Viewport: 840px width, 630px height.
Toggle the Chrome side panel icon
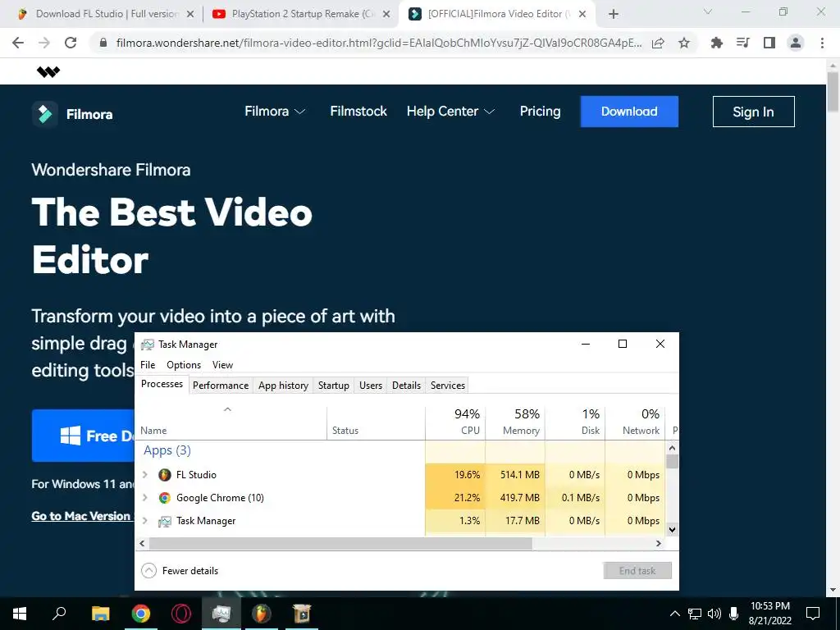pos(769,43)
